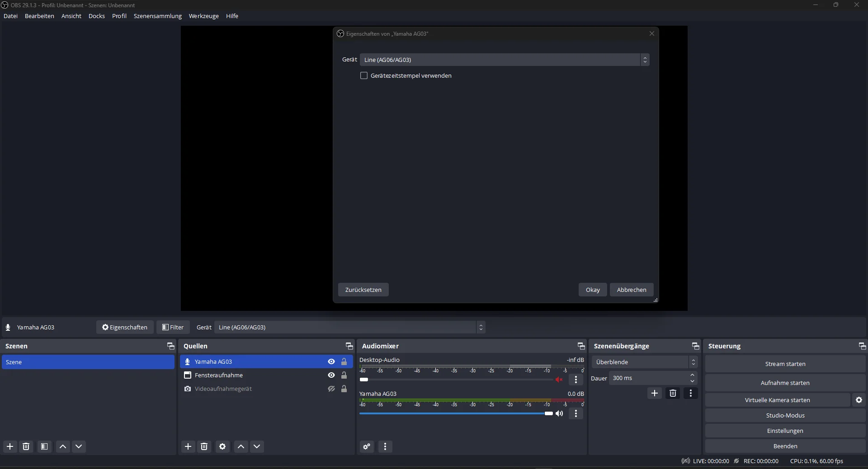Screen dimensions: 868x469
Task: Open virtual camera settings gear
Action: [x=859, y=400]
